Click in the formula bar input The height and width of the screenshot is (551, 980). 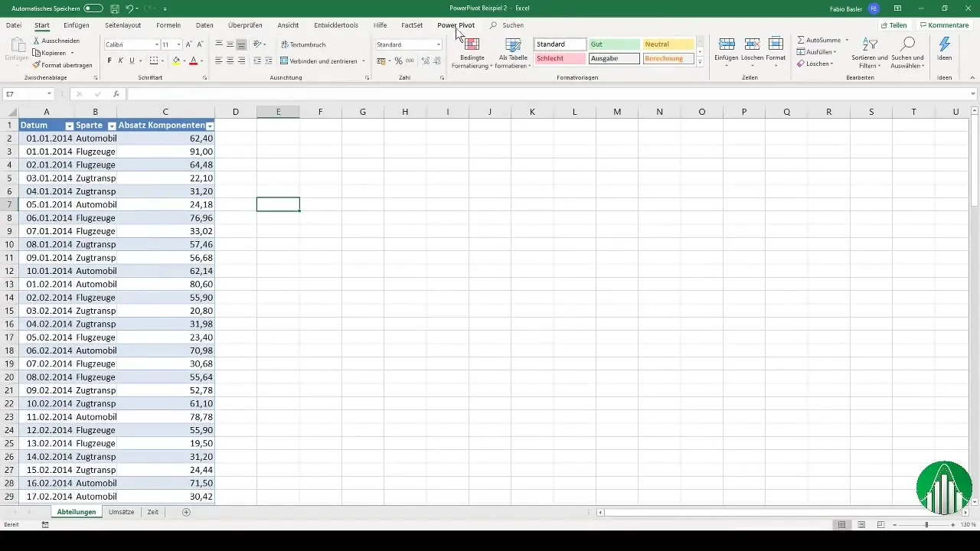pos(547,94)
